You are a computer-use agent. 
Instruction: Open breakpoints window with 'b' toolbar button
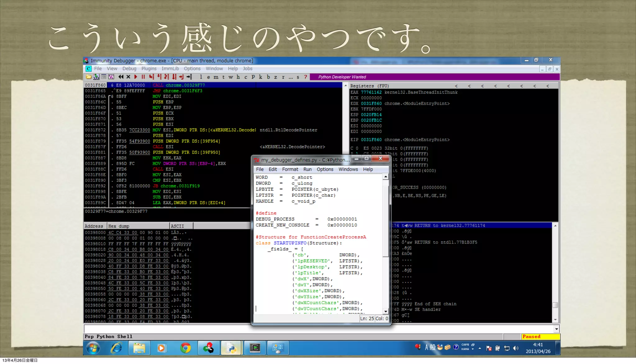[268, 77]
